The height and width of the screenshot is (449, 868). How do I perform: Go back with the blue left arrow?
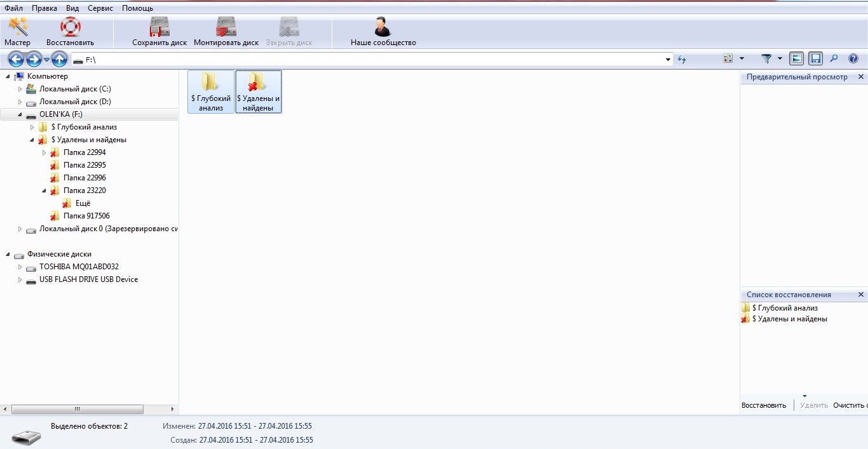coord(15,59)
